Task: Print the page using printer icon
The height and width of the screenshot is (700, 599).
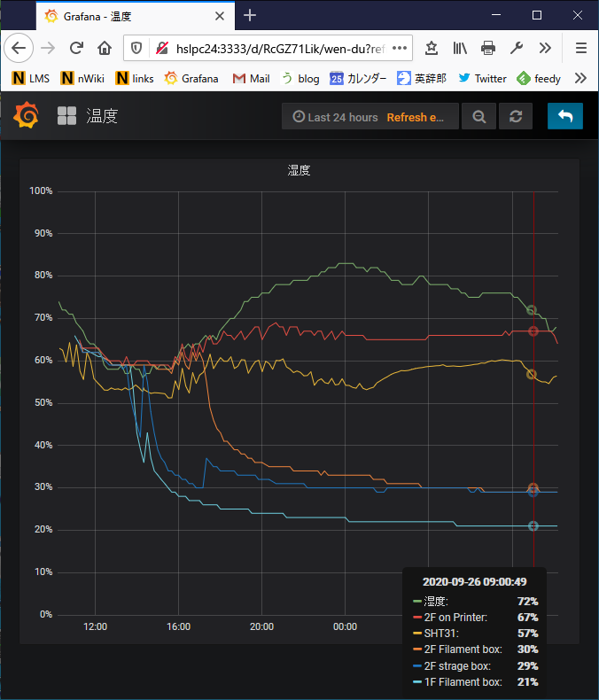Action: [x=487, y=48]
